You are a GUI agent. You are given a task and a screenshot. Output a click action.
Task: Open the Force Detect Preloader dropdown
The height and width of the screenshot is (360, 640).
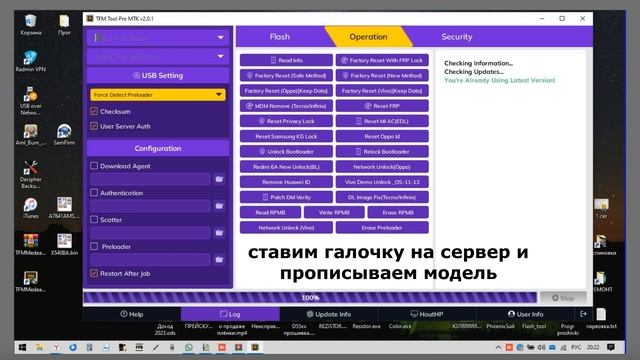click(x=158, y=95)
